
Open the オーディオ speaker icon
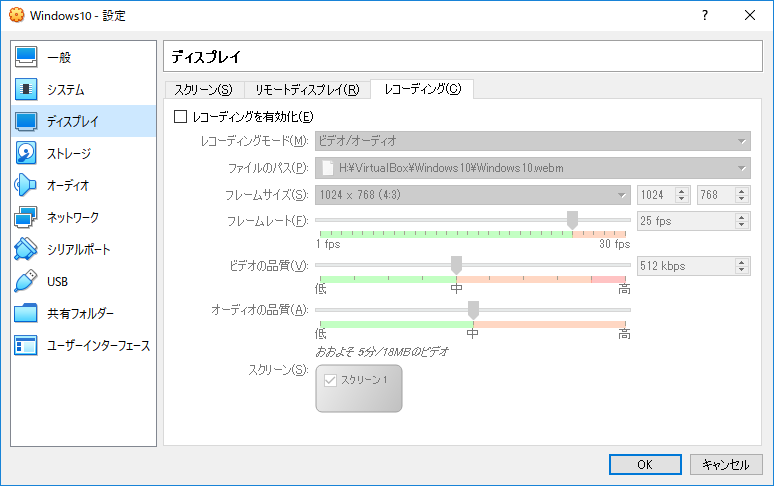[26, 186]
